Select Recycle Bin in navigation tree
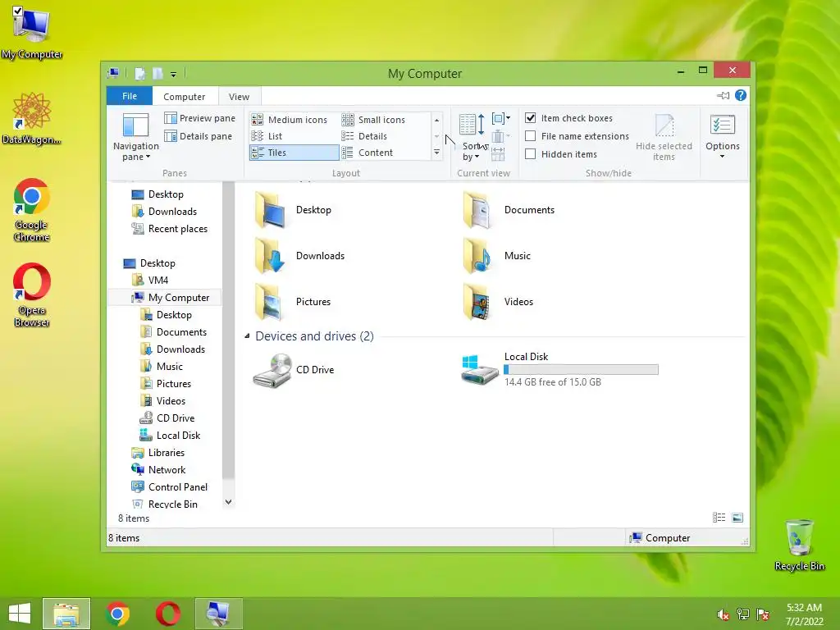This screenshot has height=630, width=840. tap(164, 504)
